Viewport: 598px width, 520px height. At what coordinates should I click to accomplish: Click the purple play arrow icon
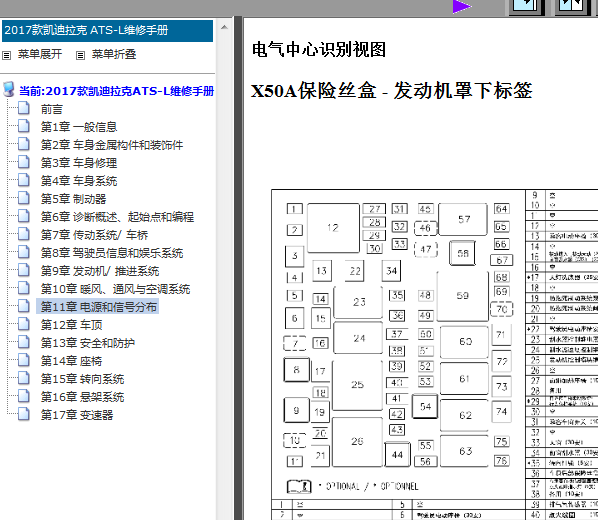click(461, 6)
